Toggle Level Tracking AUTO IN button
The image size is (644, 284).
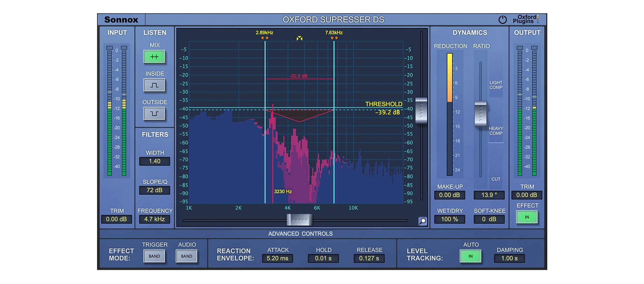tap(471, 256)
